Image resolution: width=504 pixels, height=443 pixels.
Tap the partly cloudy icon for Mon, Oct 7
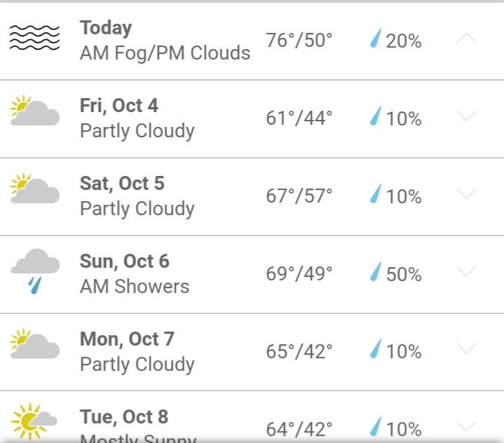coord(35,343)
